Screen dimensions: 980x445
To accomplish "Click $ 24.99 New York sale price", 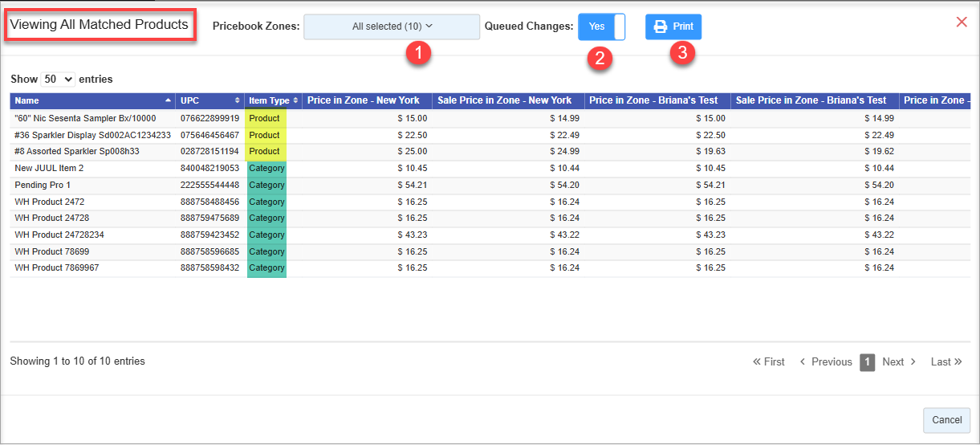I will coord(565,151).
